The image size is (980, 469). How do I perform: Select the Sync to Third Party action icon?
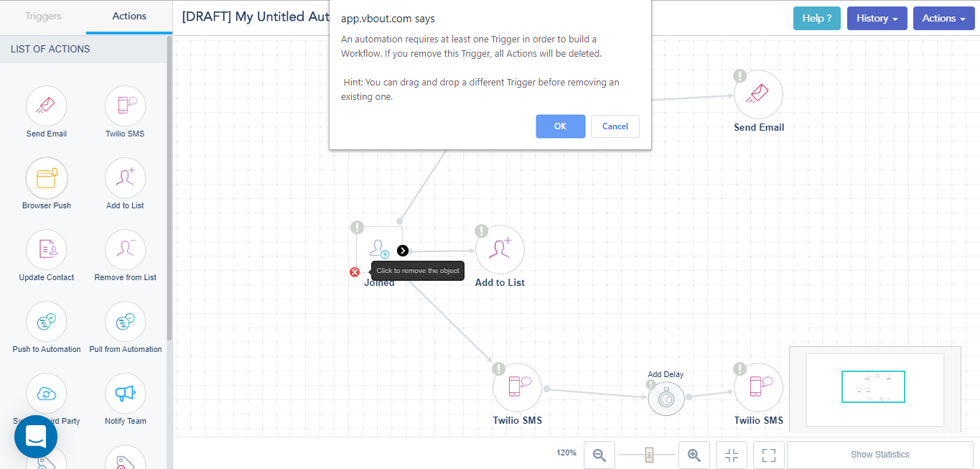(x=47, y=394)
